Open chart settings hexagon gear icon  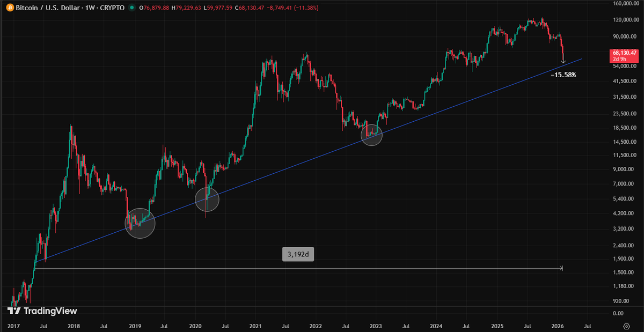pos(626,326)
